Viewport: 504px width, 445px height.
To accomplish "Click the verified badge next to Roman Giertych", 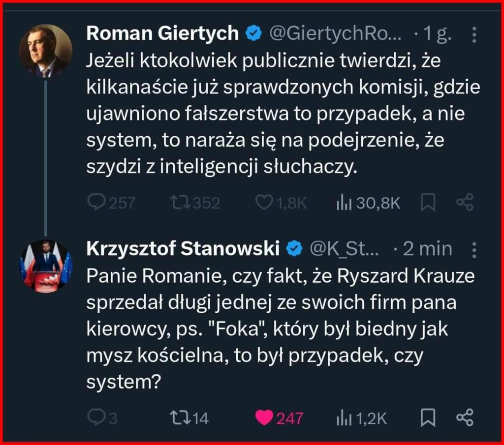I will 252,33.
